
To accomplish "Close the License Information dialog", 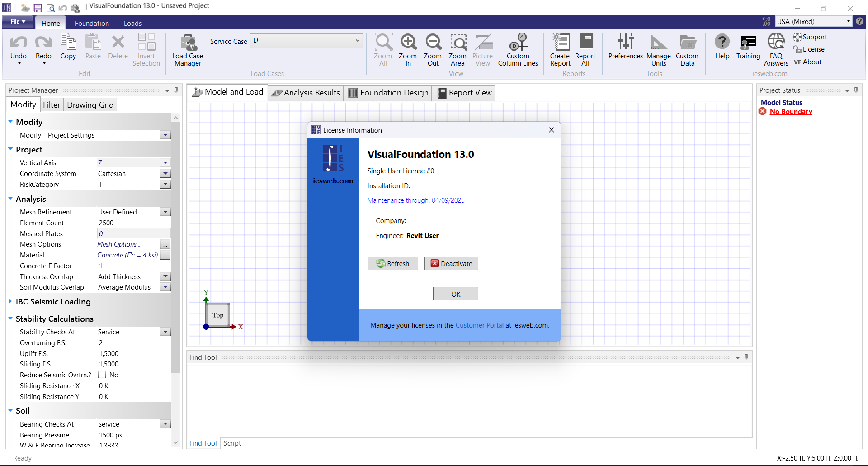I will coord(552,130).
